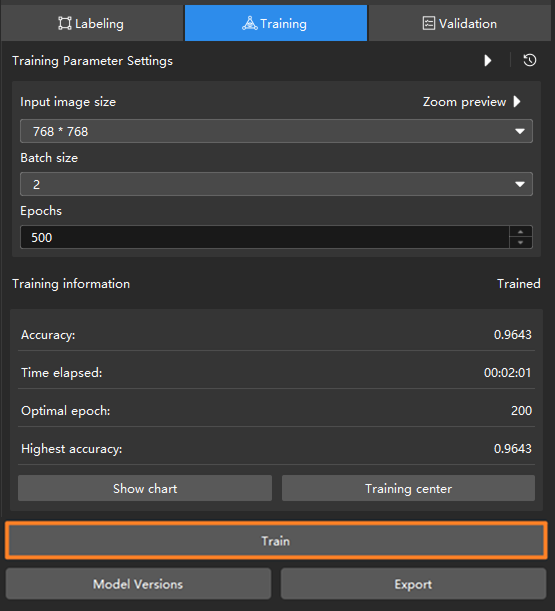Click the Validation tab checklist icon
This screenshot has height=611, width=555.
pos(428,23)
